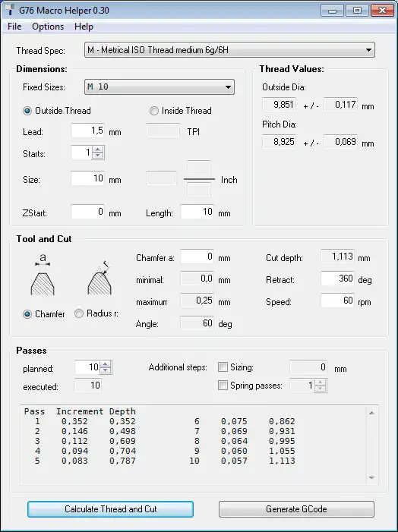Decrease the Starts value with down arrow
This screenshot has width=398, height=532.
click(98, 156)
